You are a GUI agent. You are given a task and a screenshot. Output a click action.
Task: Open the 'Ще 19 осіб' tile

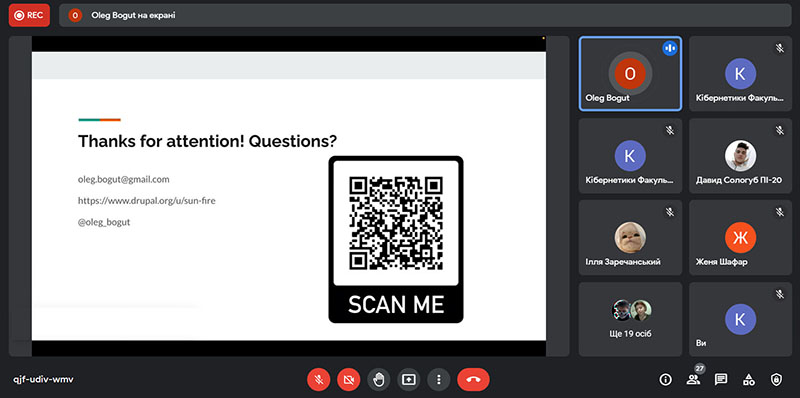tap(630, 319)
